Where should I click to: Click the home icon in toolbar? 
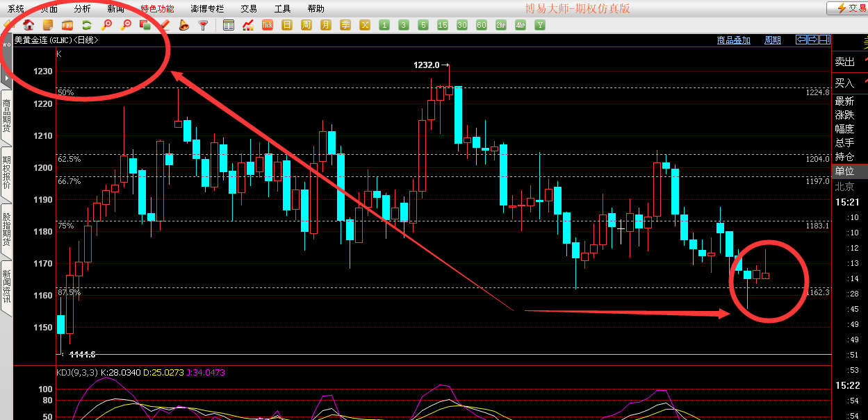pos(28,25)
